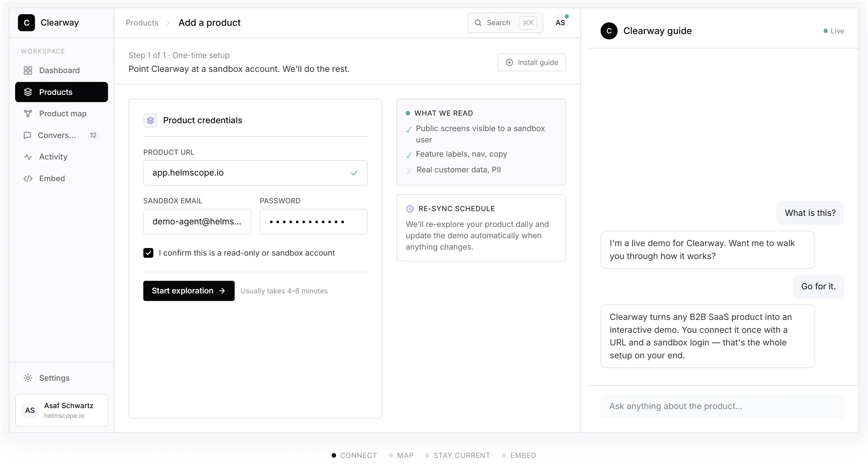Click 'Usually takes 4–8 minutes' text
Image resolution: width=868 pixels, height=468 pixels.
tap(284, 291)
